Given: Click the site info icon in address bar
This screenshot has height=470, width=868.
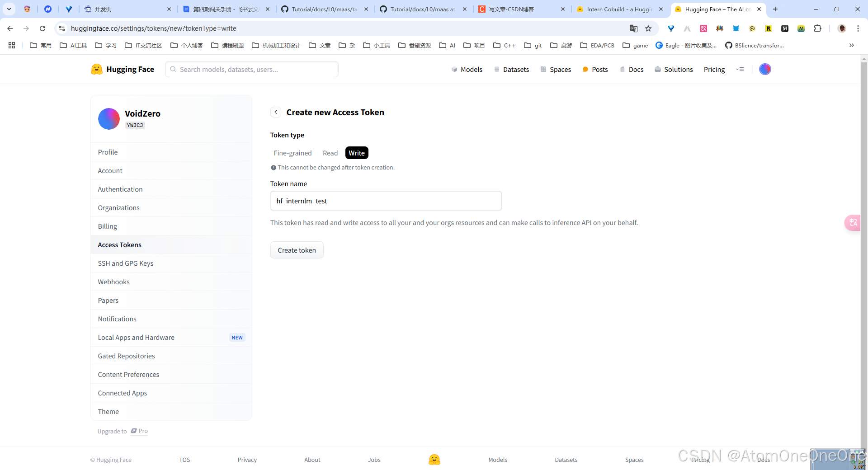Looking at the screenshot, I should [62, 28].
